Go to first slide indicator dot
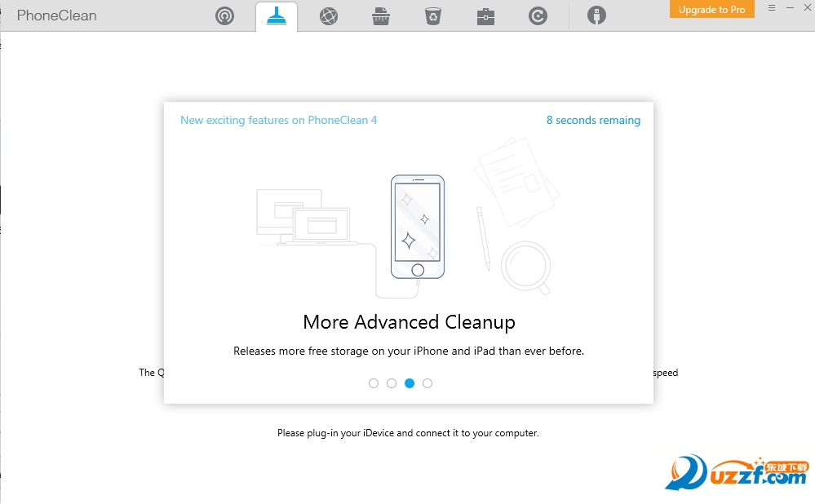 coord(373,383)
